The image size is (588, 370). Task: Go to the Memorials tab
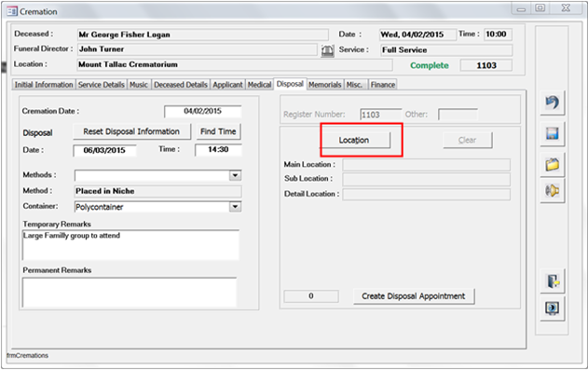point(324,85)
